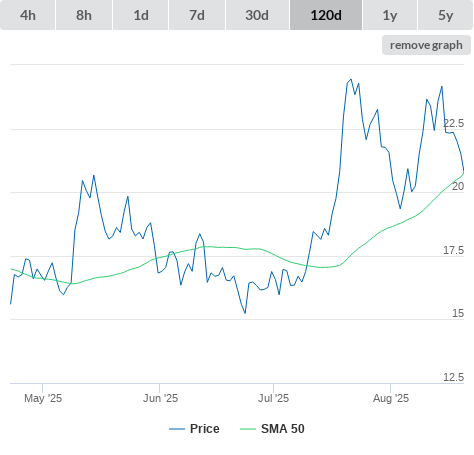Click the Jul '25 axis marker

click(x=273, y=398)
